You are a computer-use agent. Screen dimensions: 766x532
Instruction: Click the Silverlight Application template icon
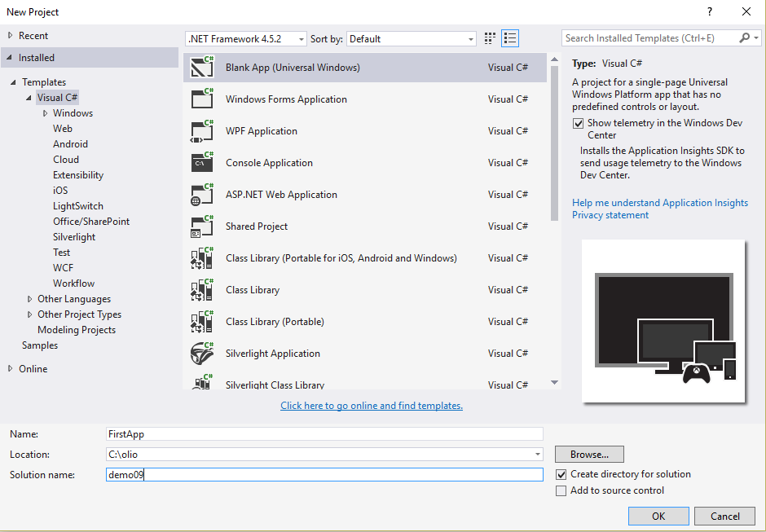coord(201,354)
